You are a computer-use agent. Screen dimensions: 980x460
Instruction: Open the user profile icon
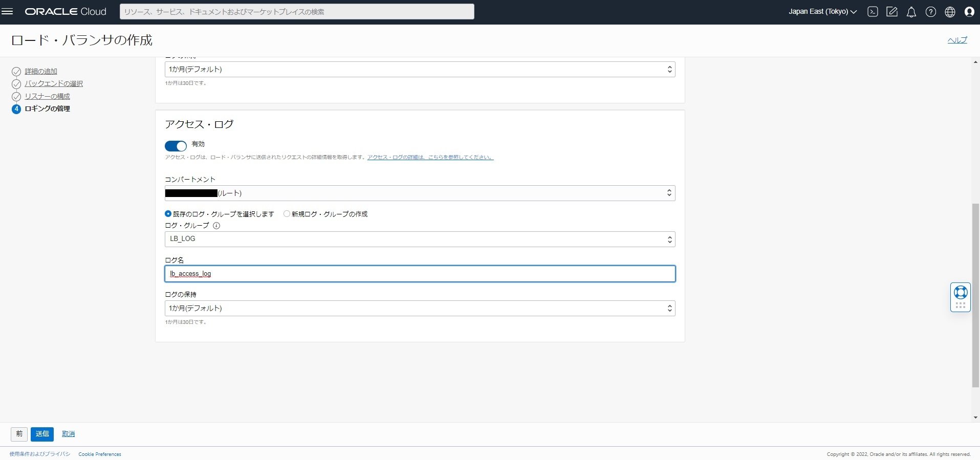click(x=969, y=12)
